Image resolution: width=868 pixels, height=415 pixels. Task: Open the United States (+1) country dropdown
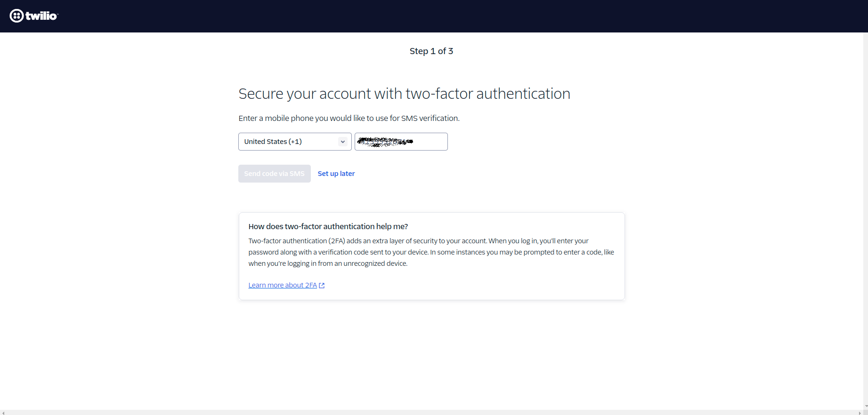(x=289, y=142)
